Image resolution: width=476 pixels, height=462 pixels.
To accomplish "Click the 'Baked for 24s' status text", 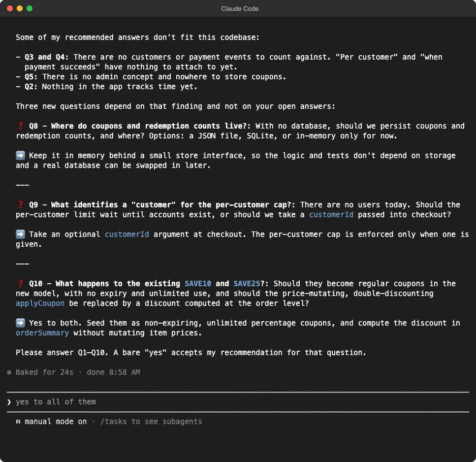I will (x=44, y=372).
